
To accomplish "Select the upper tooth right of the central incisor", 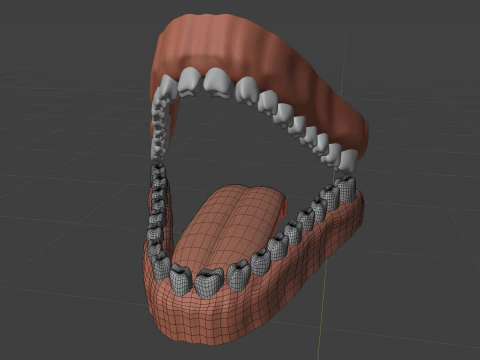I will (x=247, y=89).
